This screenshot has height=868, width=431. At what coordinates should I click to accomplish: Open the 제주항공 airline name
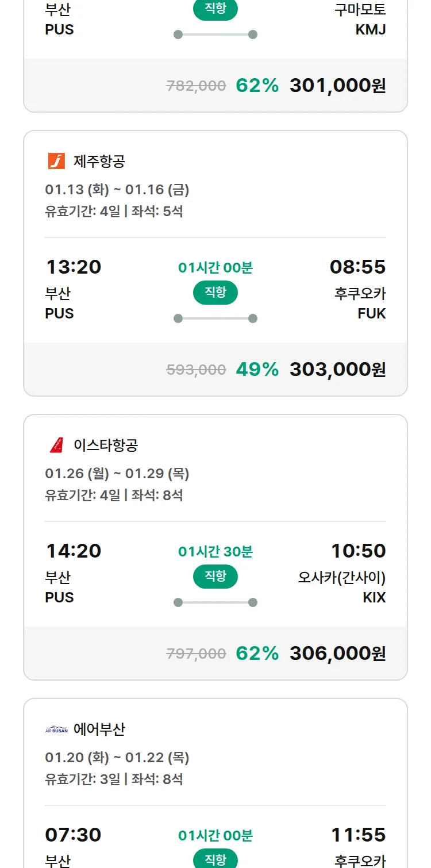[x=99, y=162]
